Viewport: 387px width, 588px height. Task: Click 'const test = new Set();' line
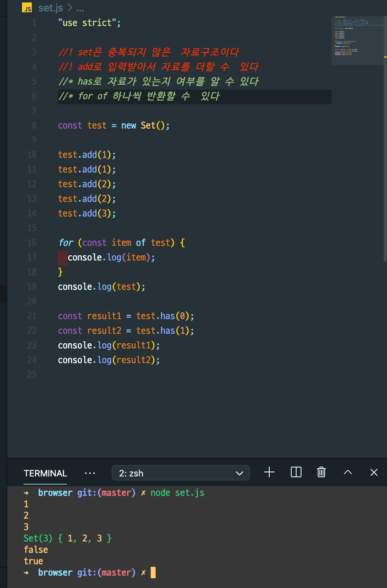tap(114, 125)
